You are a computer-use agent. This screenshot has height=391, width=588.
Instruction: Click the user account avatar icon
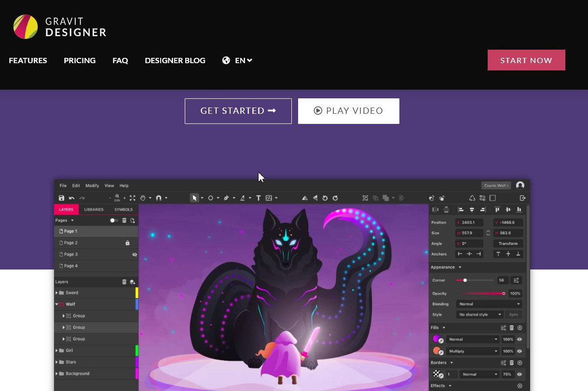520,186
